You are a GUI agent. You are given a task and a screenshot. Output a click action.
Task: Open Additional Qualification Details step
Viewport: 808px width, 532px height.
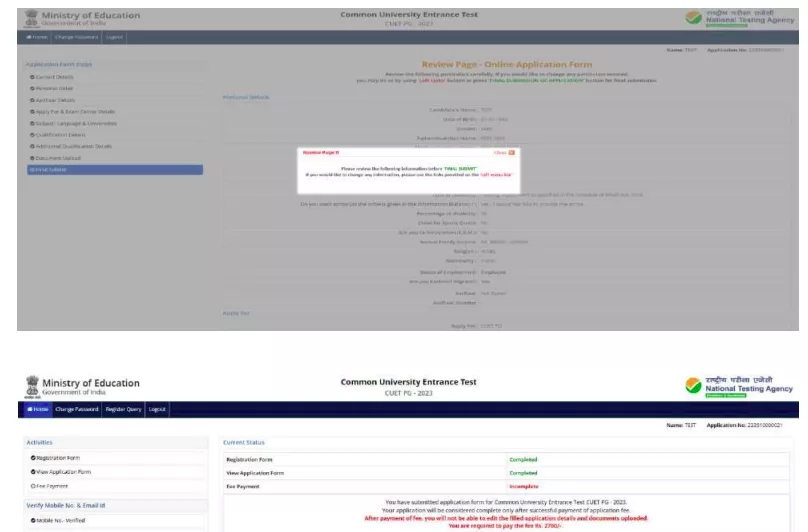71,146
